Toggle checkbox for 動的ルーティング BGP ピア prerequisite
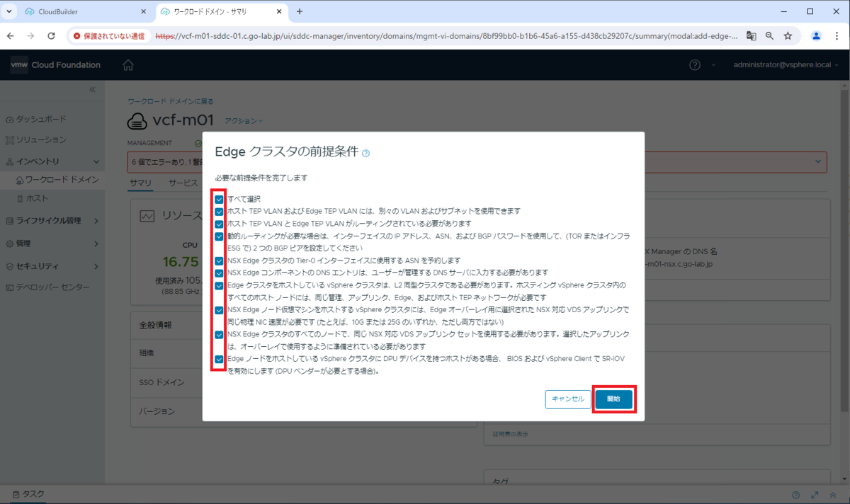 [x=219, y=236]
